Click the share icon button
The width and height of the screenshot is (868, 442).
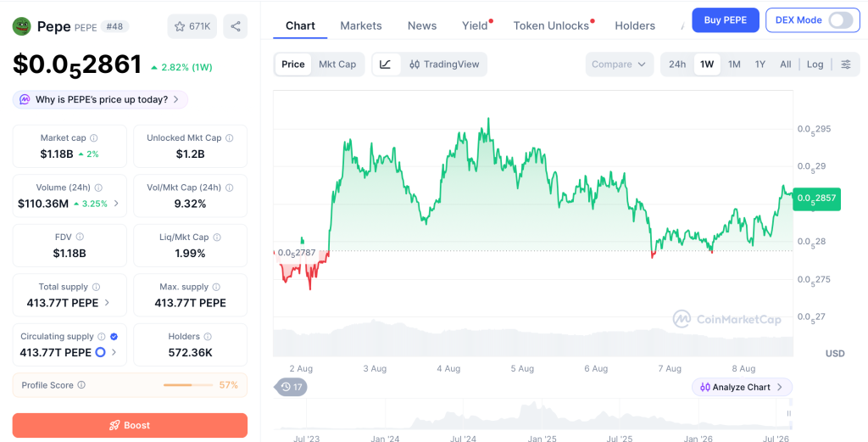(x=236, y=26)
